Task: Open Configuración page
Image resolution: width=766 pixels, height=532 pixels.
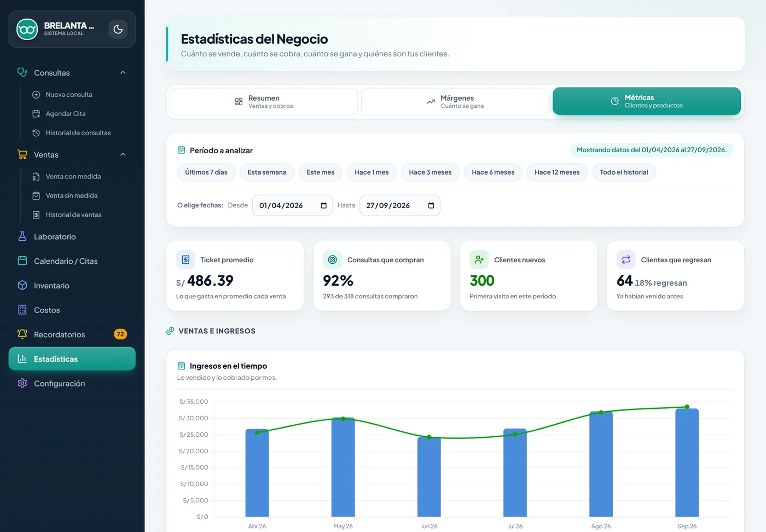Action: click(72, 384)
